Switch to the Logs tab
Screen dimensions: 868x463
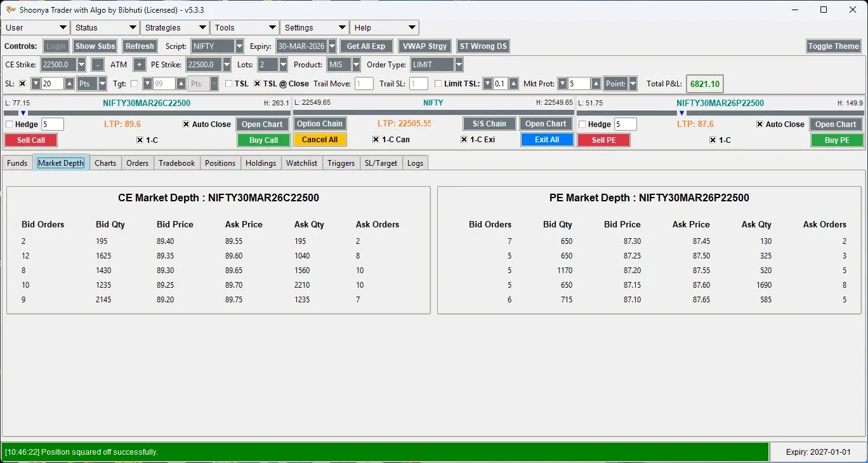tap(416, 163)
